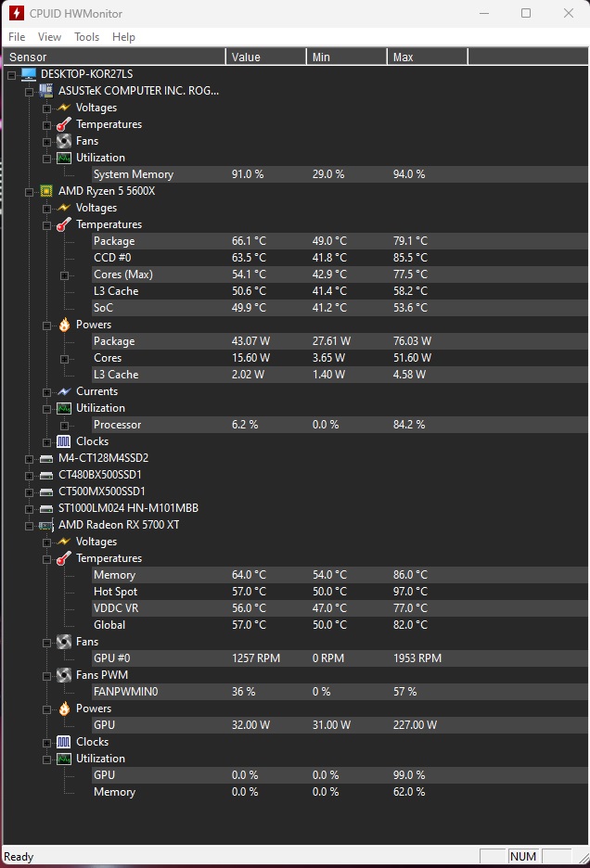Open the Tools menu
The image size is (590, 868).
[x=86, y=37]
